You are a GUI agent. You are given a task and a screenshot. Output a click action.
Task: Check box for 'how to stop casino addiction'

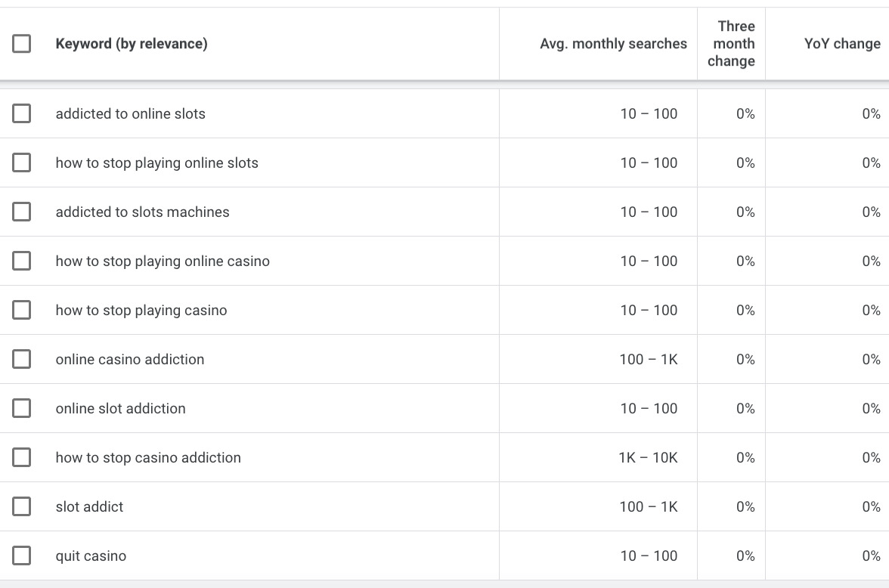click(22, 457)
